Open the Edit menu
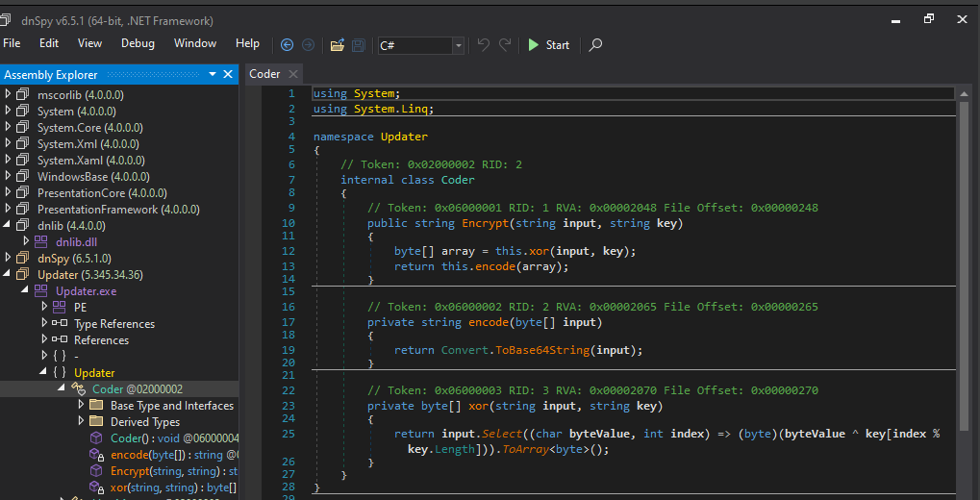This screenshot has height=500, width=980. [49, 43]
